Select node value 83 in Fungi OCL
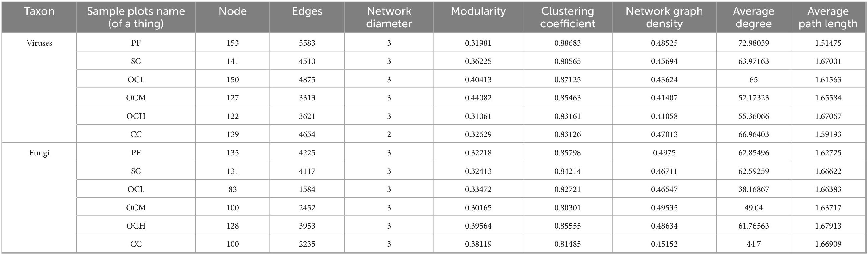This screenshot has height=255, width=868. (232, 189)
